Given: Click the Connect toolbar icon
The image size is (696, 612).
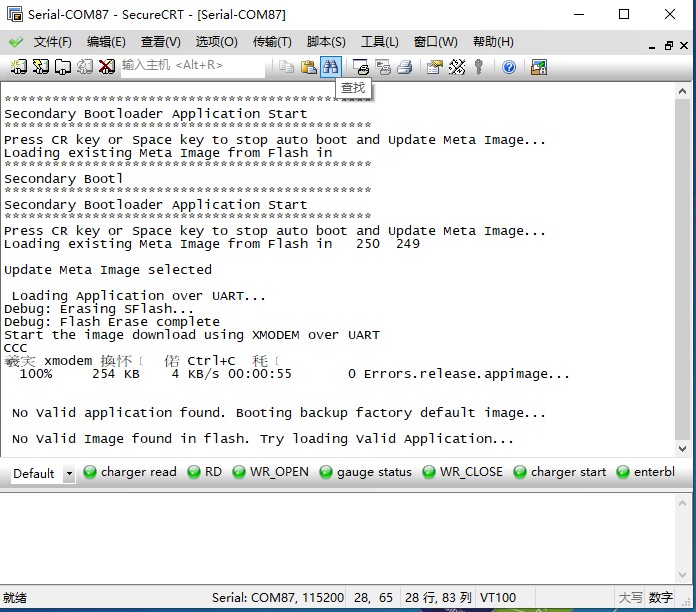Looking at the screenshot, I should tap(19, 67).
